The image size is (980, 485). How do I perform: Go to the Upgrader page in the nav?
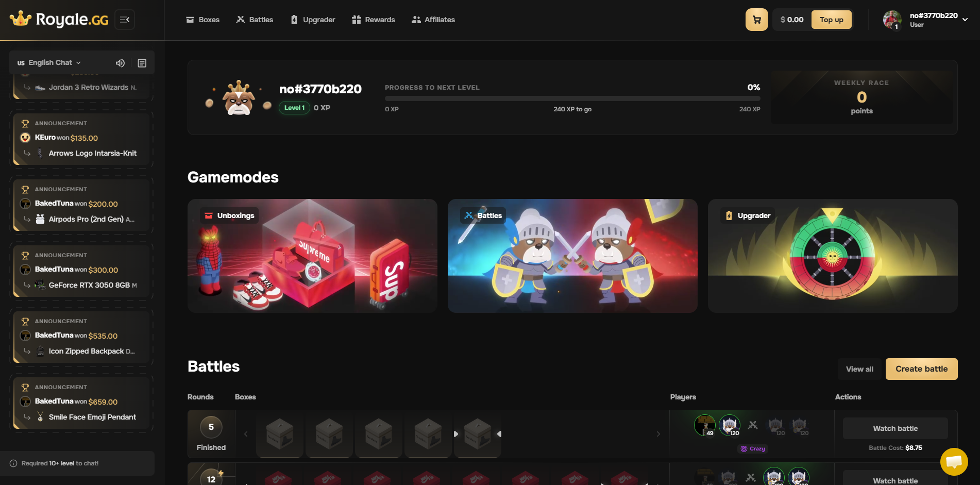pos(313,20)
